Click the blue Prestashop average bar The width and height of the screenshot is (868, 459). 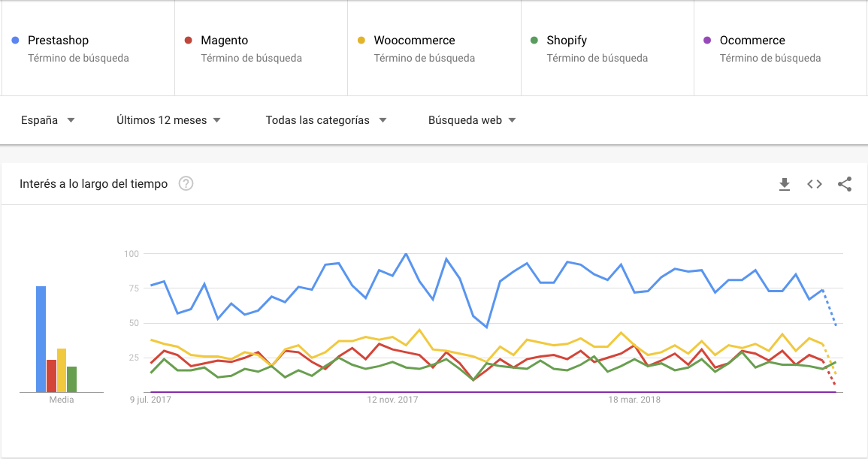pyautogui.click(x=41, y=339)
